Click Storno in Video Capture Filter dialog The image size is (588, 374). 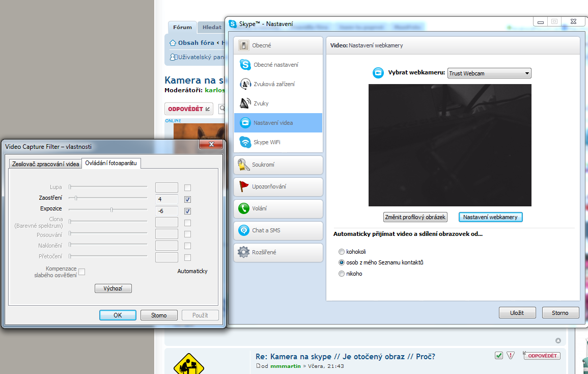tap(159, 315)
